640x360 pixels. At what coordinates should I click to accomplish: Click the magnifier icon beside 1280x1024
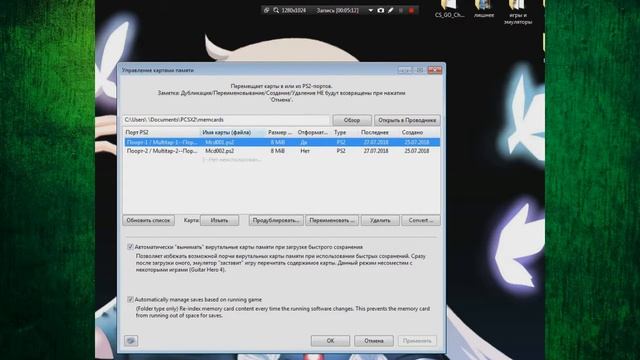click(x=276, y=10)
